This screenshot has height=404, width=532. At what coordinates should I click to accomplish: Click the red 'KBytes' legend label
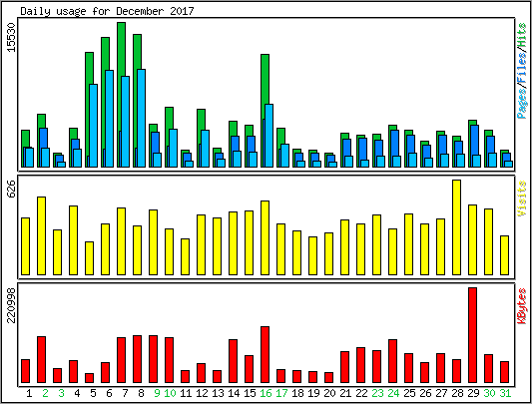point(522,306)
